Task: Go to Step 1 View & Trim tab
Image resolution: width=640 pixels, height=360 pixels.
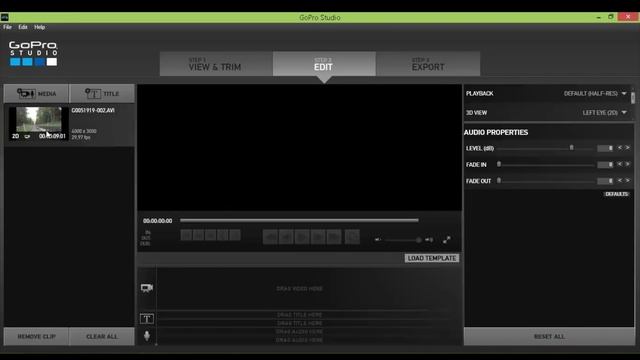Action: pyautogui.click(x=216, y=64)
